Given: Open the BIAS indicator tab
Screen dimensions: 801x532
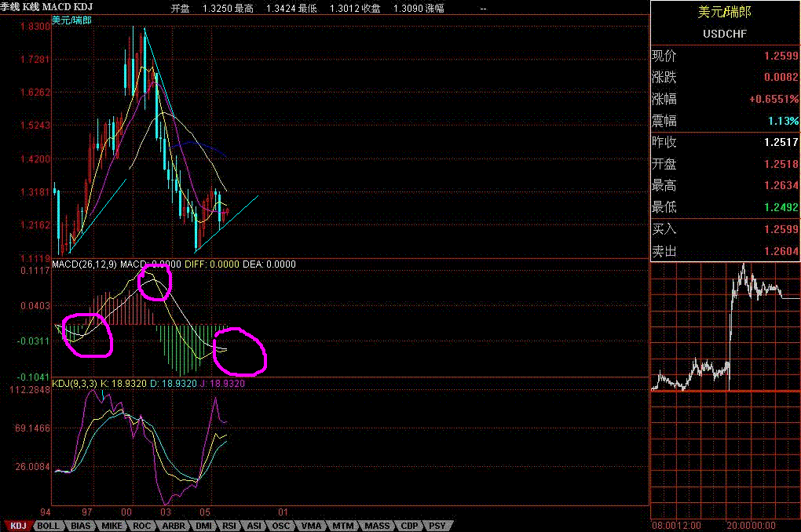Looking at the screenshot, I should click(81, 526).
